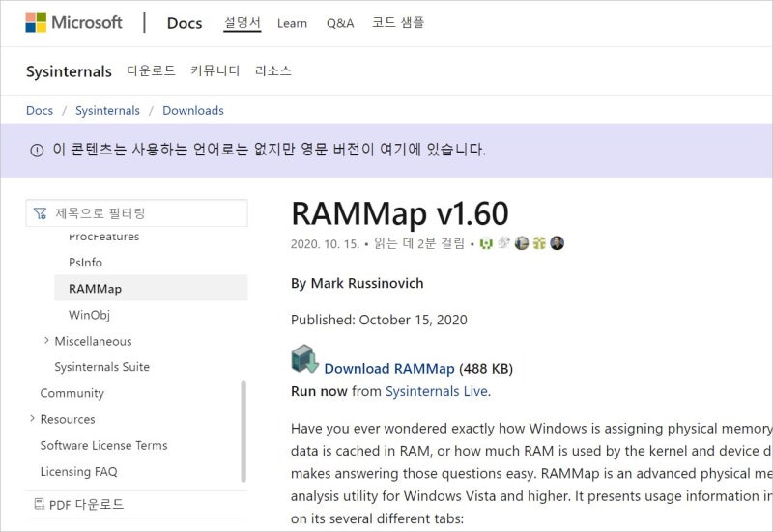Go to the Q&A section

(340, 23)
